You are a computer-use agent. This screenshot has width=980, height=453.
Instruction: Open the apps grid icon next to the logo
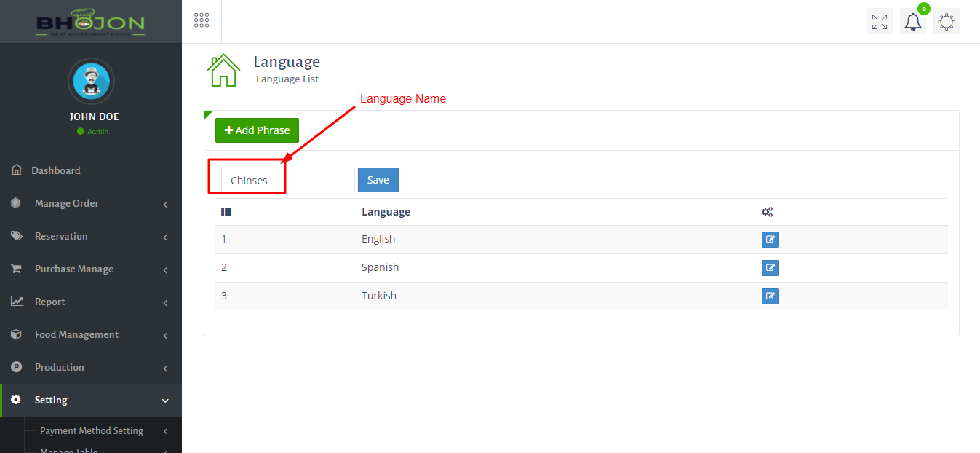click(x=201, y=20)
